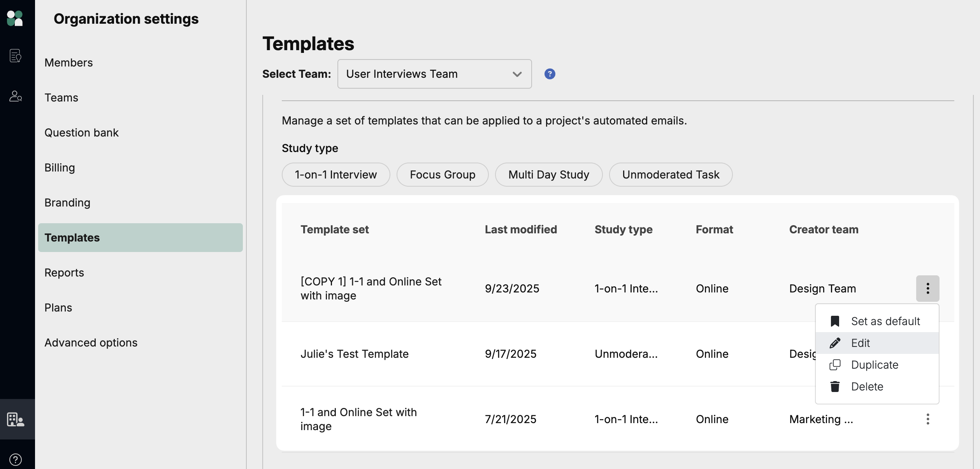Click the User Interviews logo icon

(15, 18)
